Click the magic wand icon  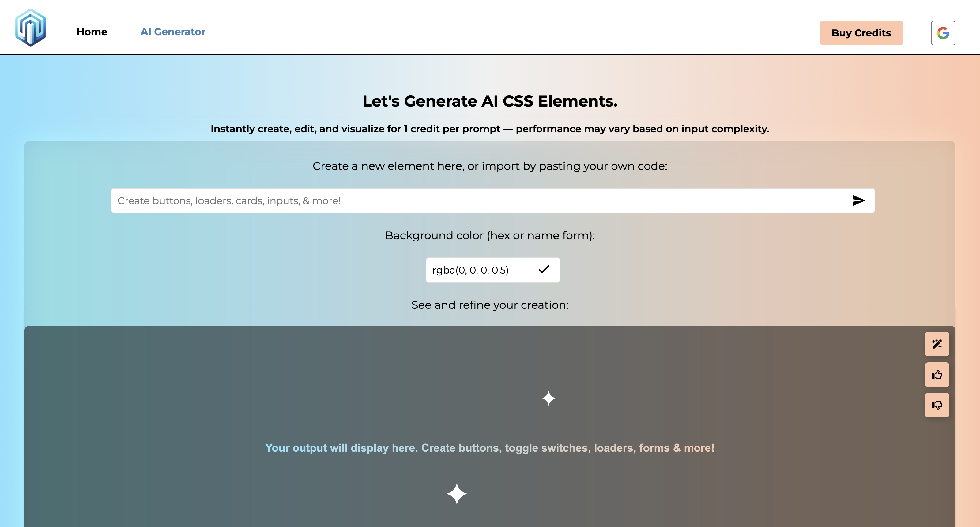[937, 344]
